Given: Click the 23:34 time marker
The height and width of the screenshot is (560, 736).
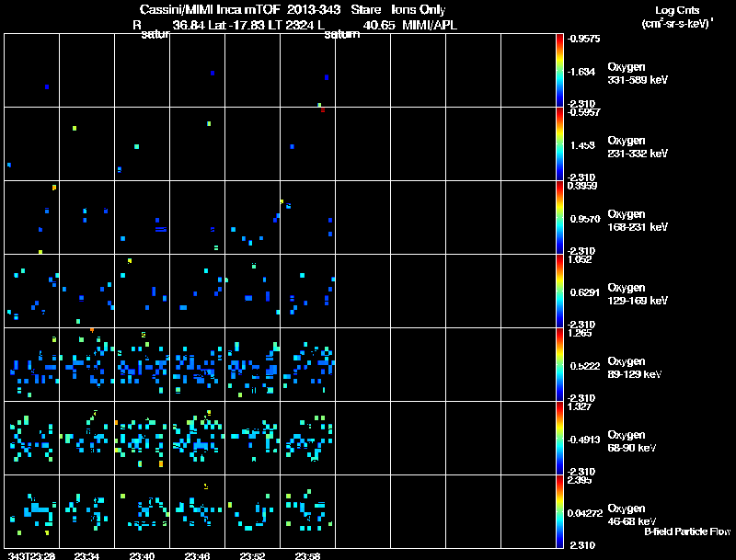Looking at the screenshot, I should point(86,555).
